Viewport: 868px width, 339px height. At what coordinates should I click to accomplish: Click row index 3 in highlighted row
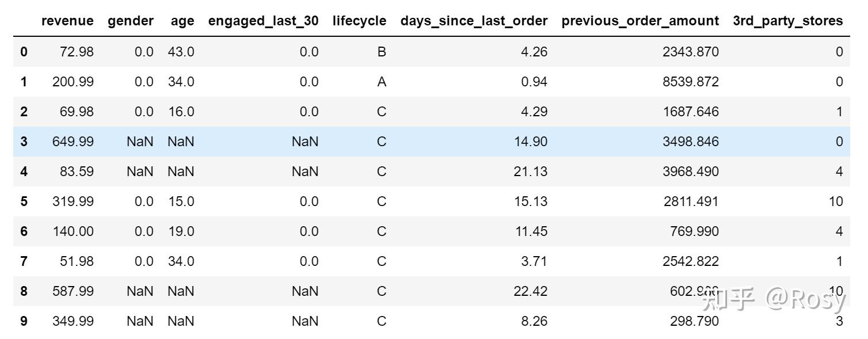point(24,142)
